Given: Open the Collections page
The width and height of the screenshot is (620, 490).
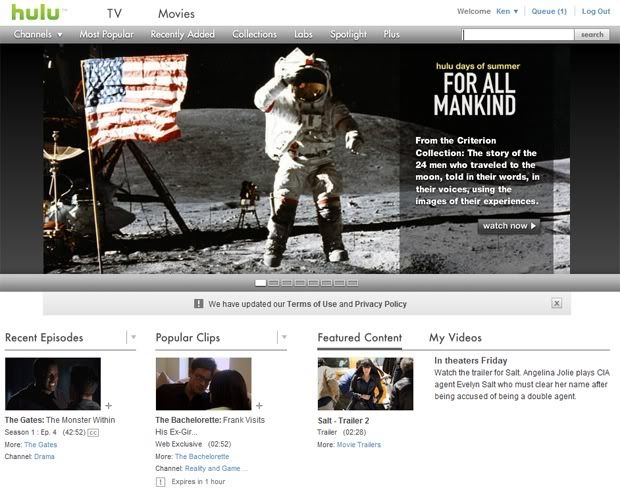Looking at the screenshot, I should click(x=255, y=34).
